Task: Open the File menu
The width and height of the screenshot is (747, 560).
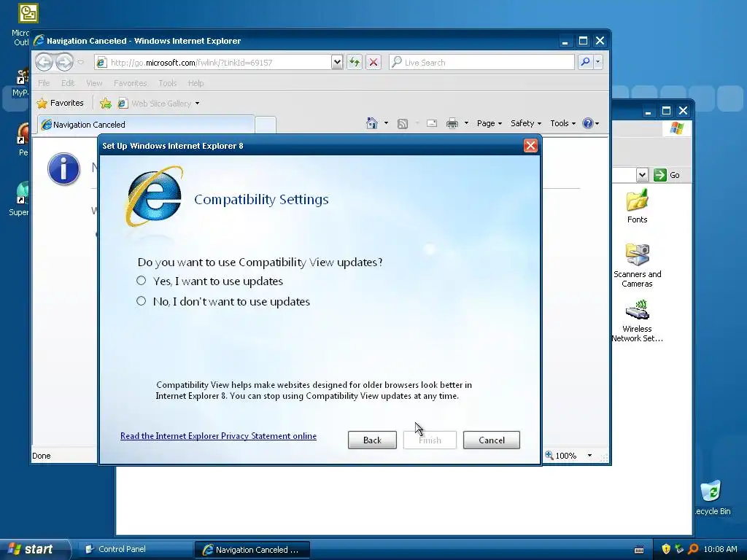Action: click(44, 83)
